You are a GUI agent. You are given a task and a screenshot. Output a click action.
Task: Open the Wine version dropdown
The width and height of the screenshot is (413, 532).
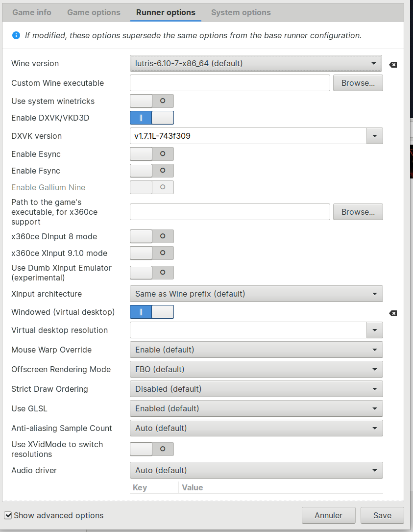[256, 63]
